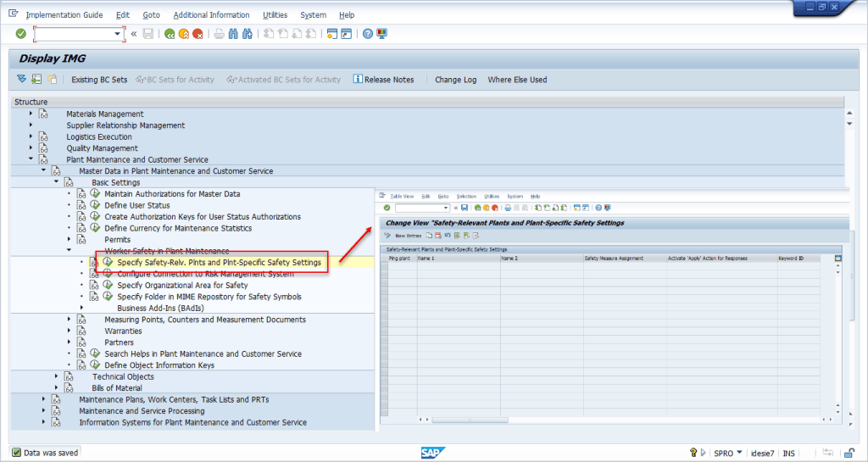Click the Save diskette icon in main toolbar
Viewport: 868px width, 462px height.
click(x=147, y=34)
